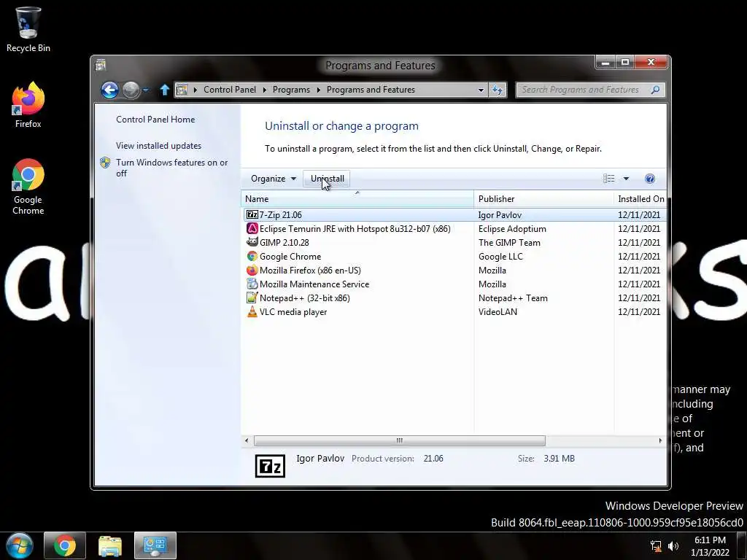747x560 pixels.
Task: Select Notepad++ (32-bit x86) row
Action: 454,297
